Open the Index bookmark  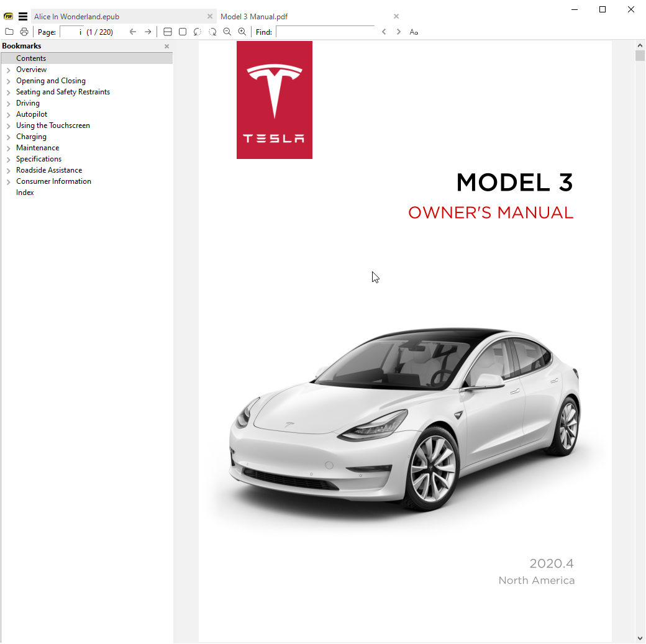[x=25, y=193]
